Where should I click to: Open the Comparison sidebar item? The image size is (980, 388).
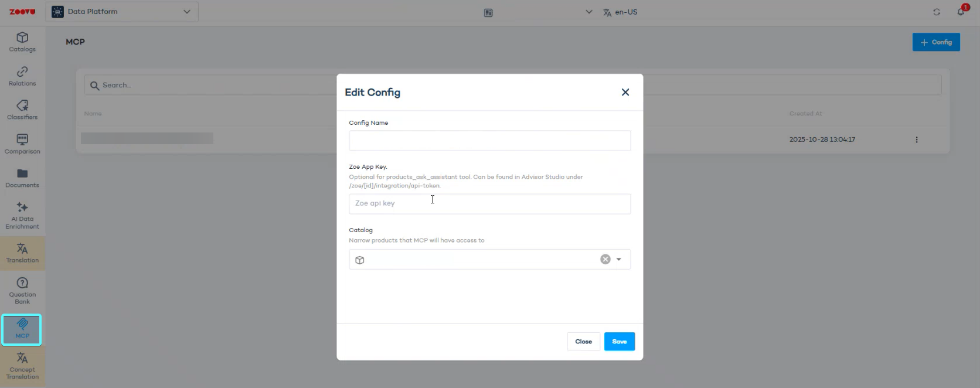pyautogui.click(x=22, y=144)
